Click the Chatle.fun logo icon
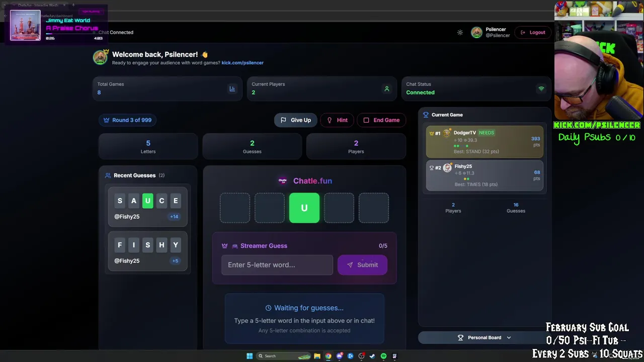The width and height of the screenshot is (644, 362). pyautogui.click(x=283, y=180)
